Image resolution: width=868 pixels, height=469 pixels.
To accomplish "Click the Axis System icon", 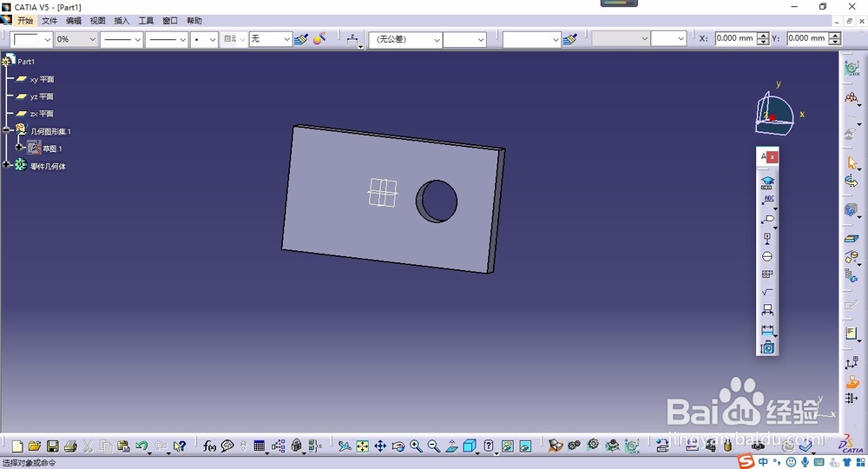I will click(852, 363).
